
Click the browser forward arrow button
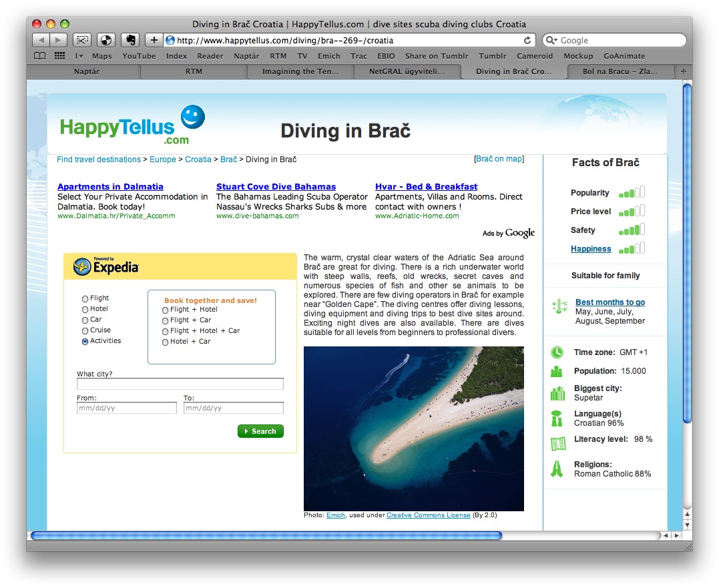point(58,40)
